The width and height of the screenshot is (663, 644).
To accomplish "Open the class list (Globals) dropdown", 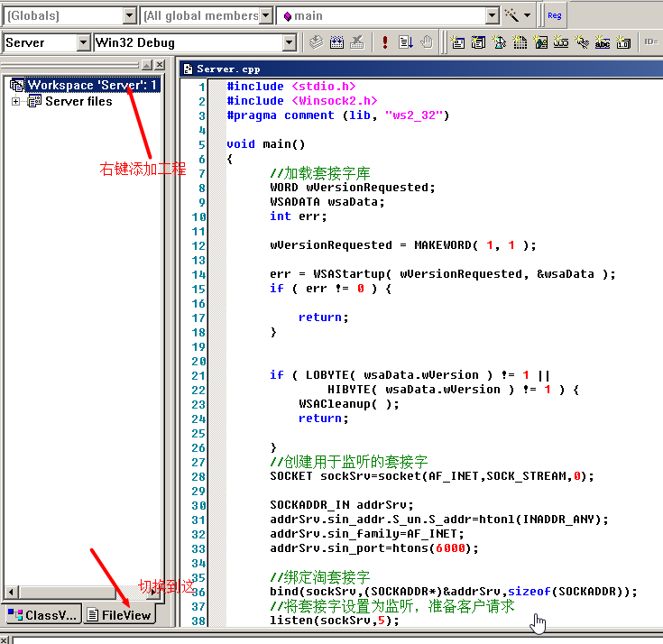I will 130,15.
